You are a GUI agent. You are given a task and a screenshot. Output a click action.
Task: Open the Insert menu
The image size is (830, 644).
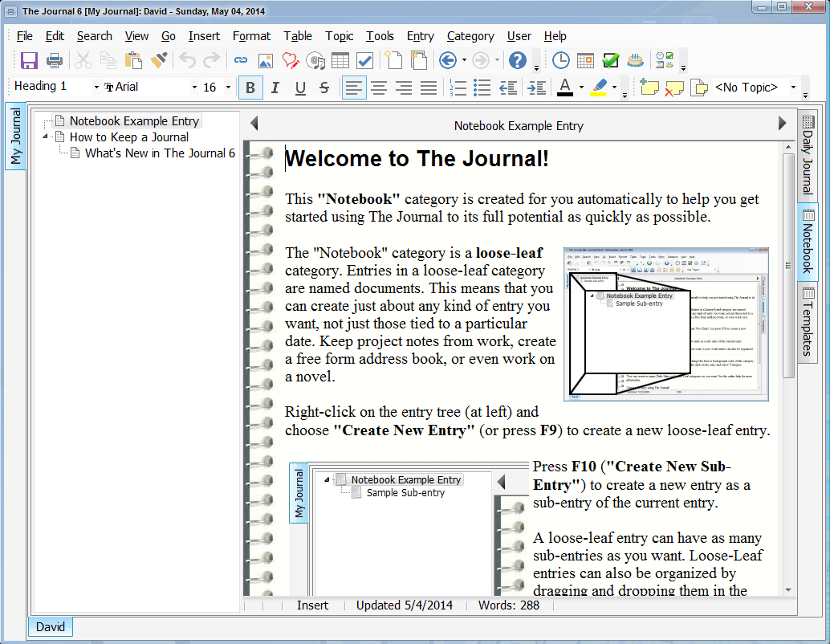tap(205, 36)
